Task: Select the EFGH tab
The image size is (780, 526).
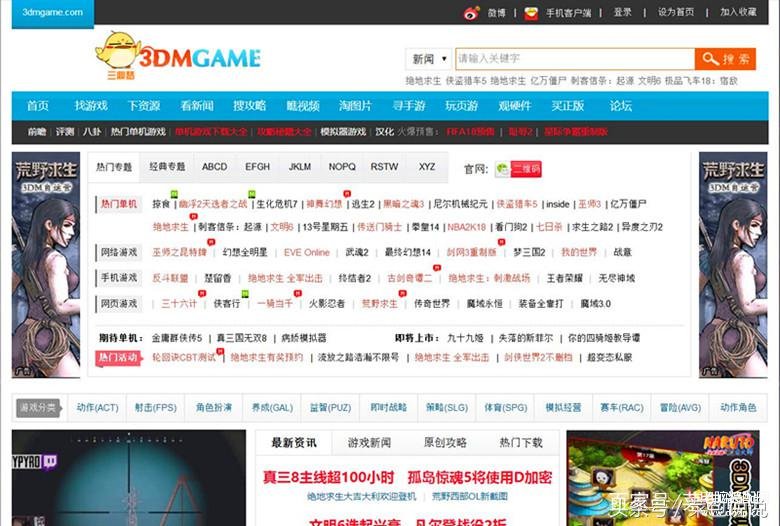Action: [257, 167]
